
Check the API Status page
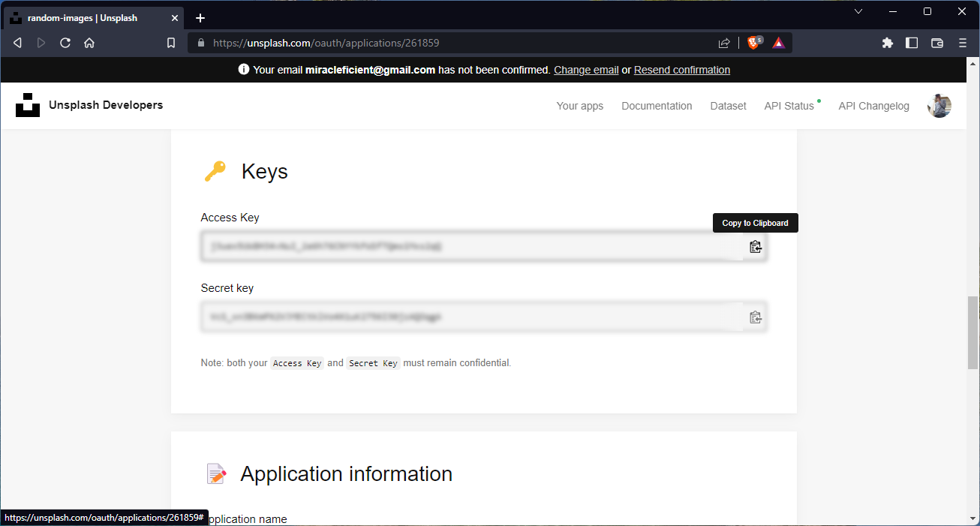(x=789, y=106)
